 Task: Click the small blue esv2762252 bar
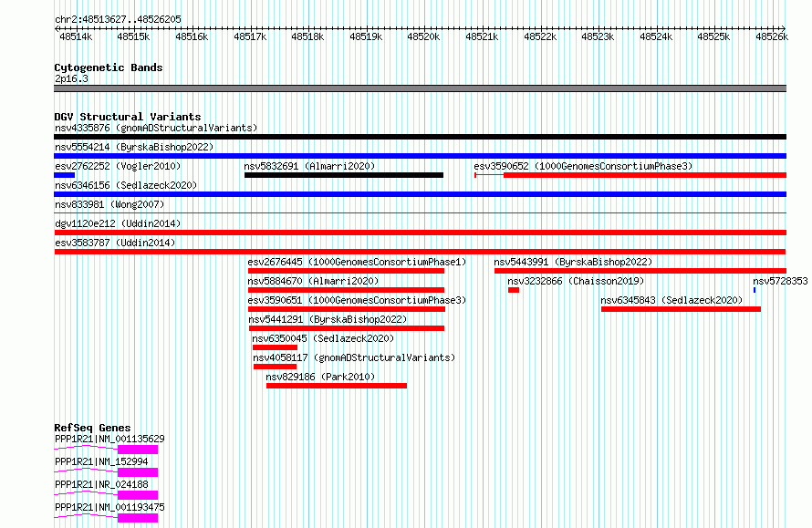coord(64,175)
